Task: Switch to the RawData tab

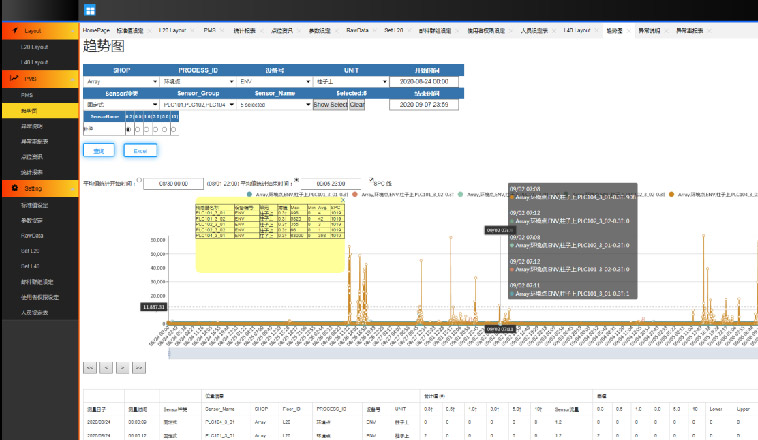Action: coord(357,32)
